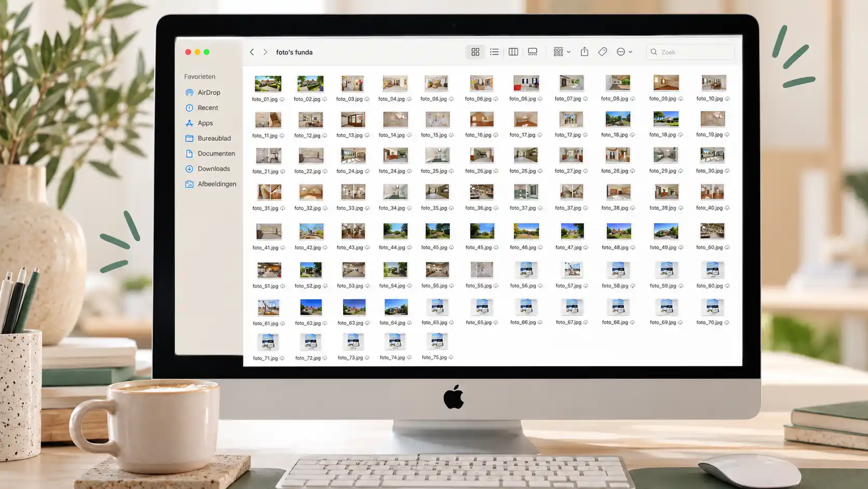Click the cloud download icon beside foto_10.jpg

(727, 99)
